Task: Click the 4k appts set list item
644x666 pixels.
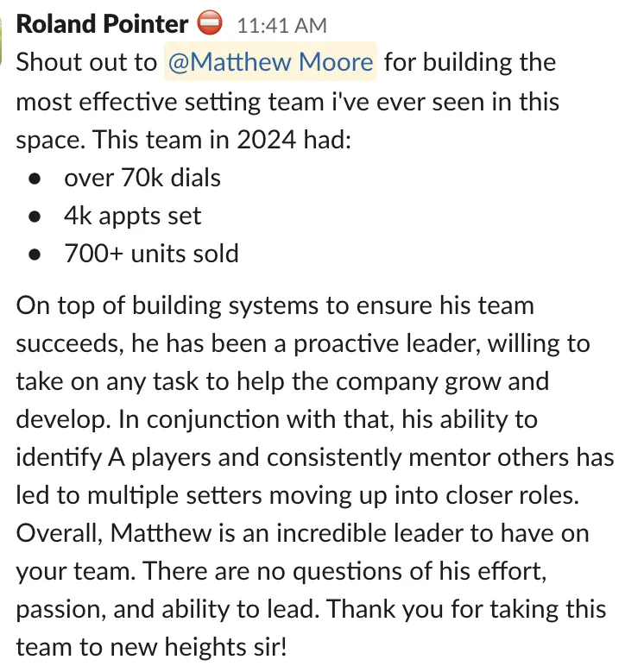Action: click(133, 217)
